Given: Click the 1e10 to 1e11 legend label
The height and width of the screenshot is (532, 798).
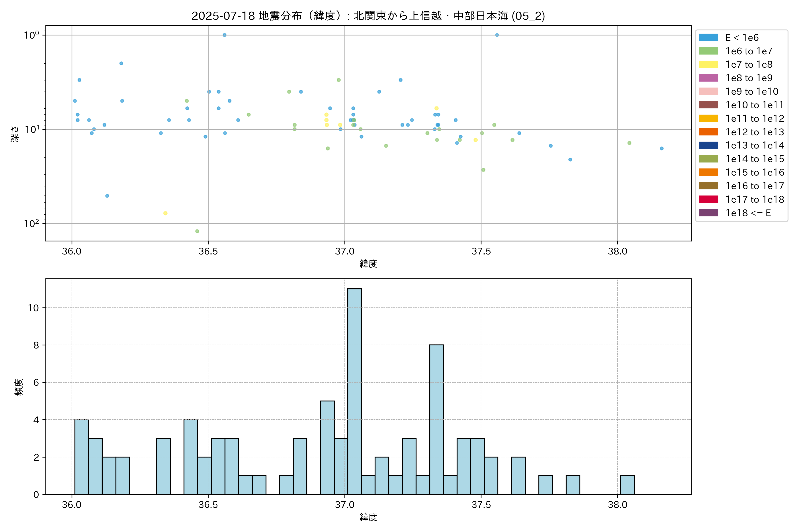Looking at the screenshot, I should (x=755, y=105).
